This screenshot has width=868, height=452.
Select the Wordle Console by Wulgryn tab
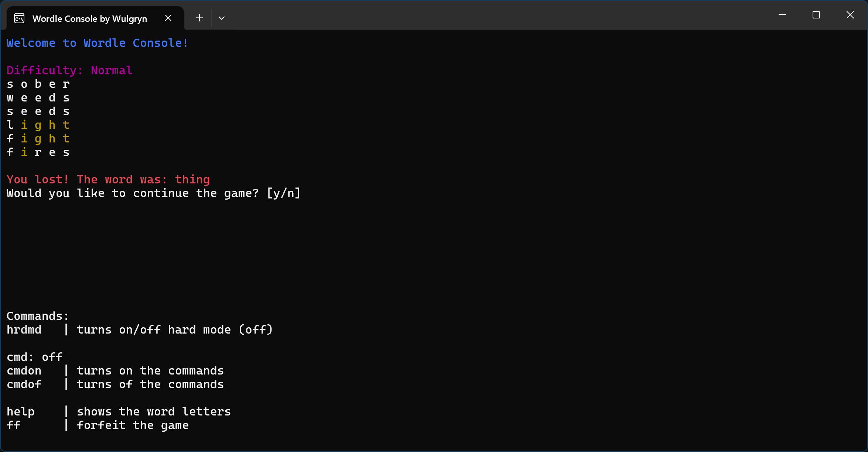(x=89, y=18)
